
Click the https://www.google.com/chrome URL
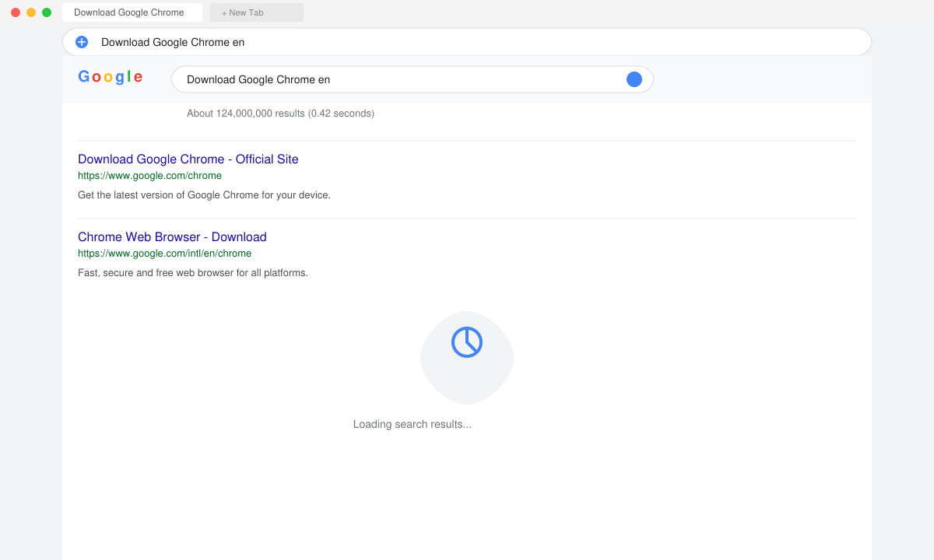tap(149, 176)
